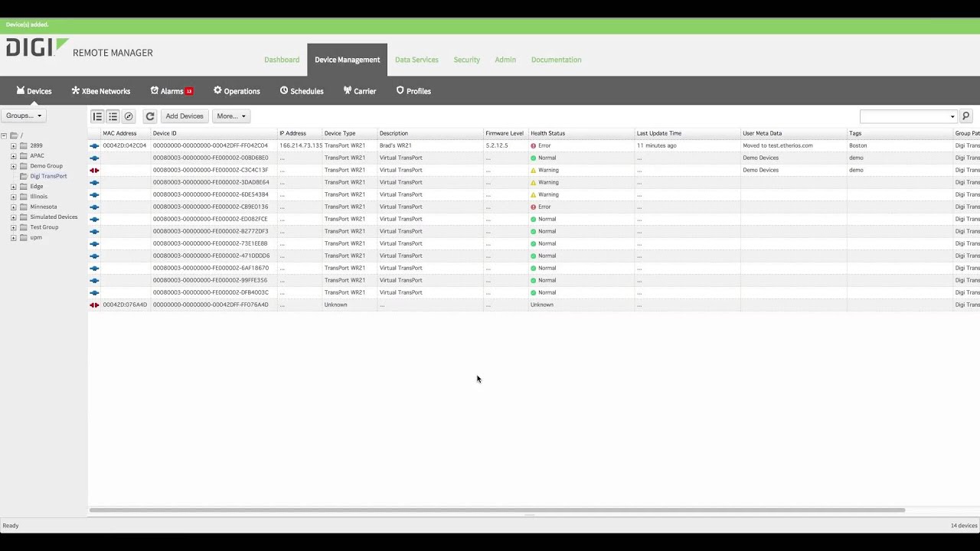
Task: Expand the Demo Group folder
Action: coord(13,166)
